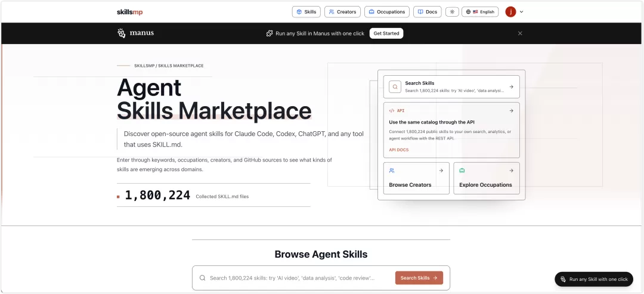This screenshot has height=294, width=644.
Task: Click the magnifier icon in bottom search bar
Action: (x=203, y=278)
